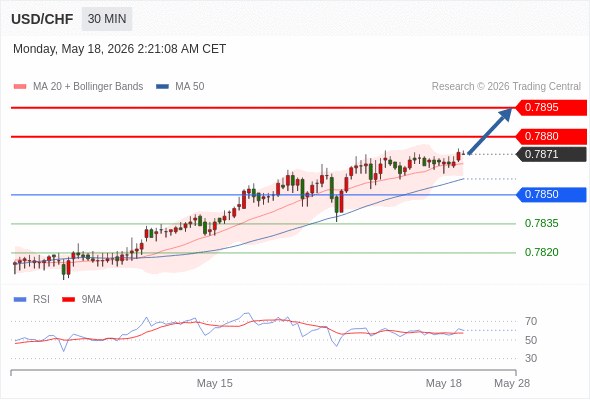Viewport: 590px width, 400px height.
Task: Click the MA 50 legend blue swatch
Action: coord(162,87)
